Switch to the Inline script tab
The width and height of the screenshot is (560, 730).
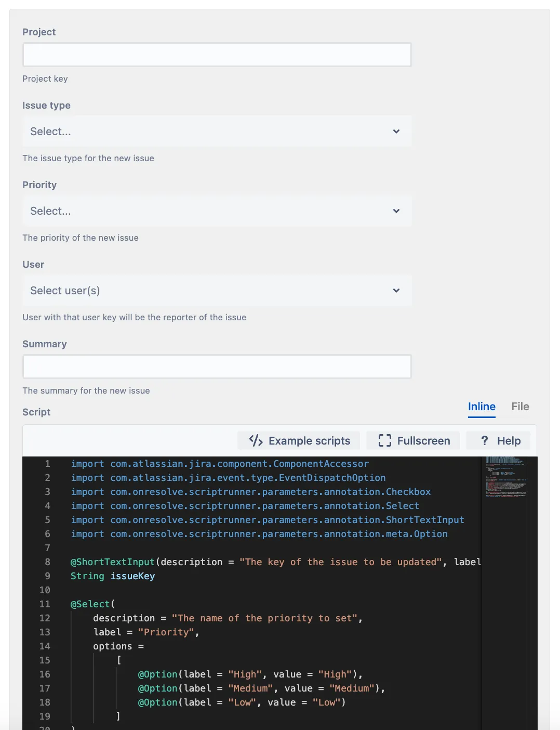pyautogui.click(x=482, y=407)
